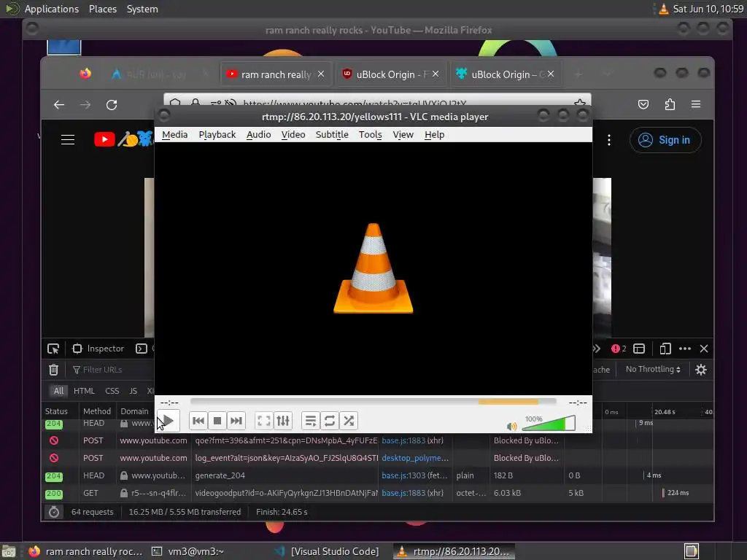Open the No Throttling dropdown
This screenshot has width=747, height=560.
coord(653,369)
